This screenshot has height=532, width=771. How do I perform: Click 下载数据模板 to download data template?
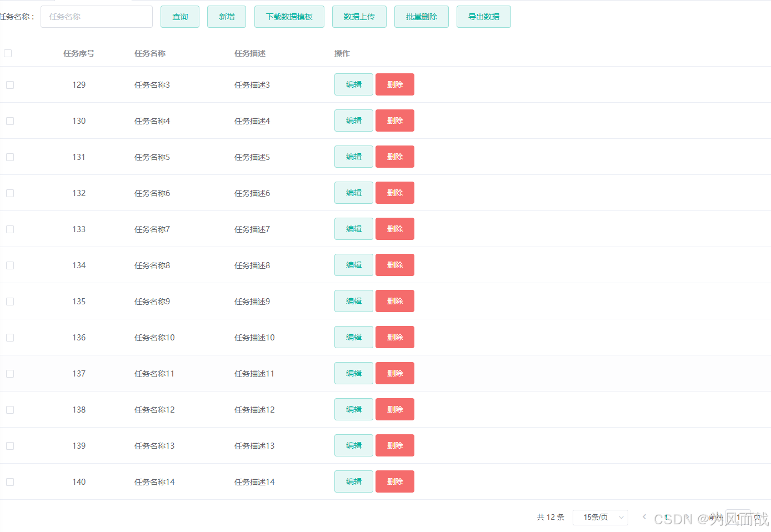289,17
